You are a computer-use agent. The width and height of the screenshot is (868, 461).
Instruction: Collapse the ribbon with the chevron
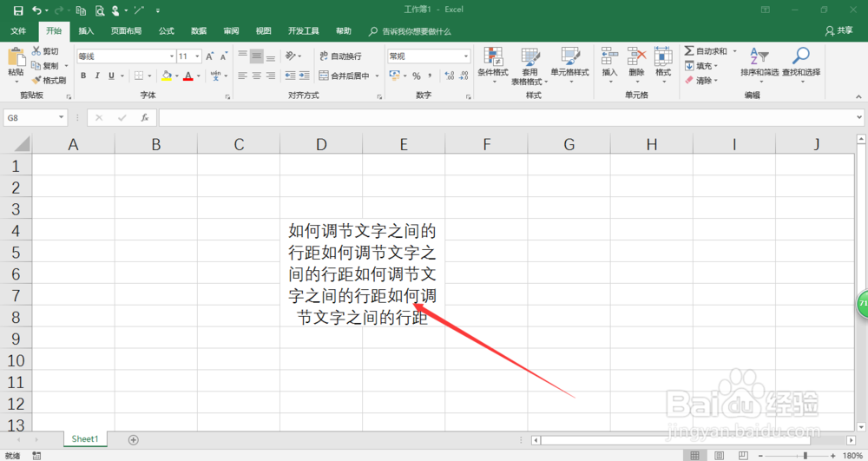858,96
